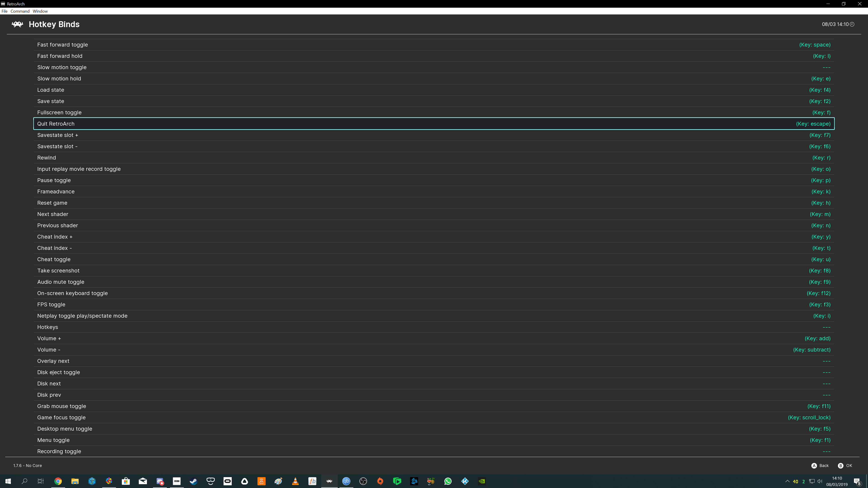Click the (Key: scroll_lock) Game focus value

[809, 418]
